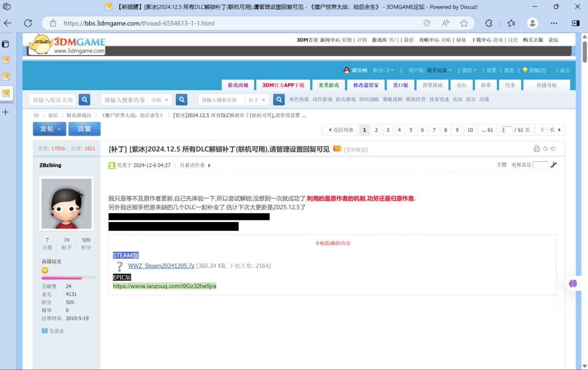Click the breadcrumb home icon
Image resolution: width=588 pixels, height=370 pixels.
point(36,115)
